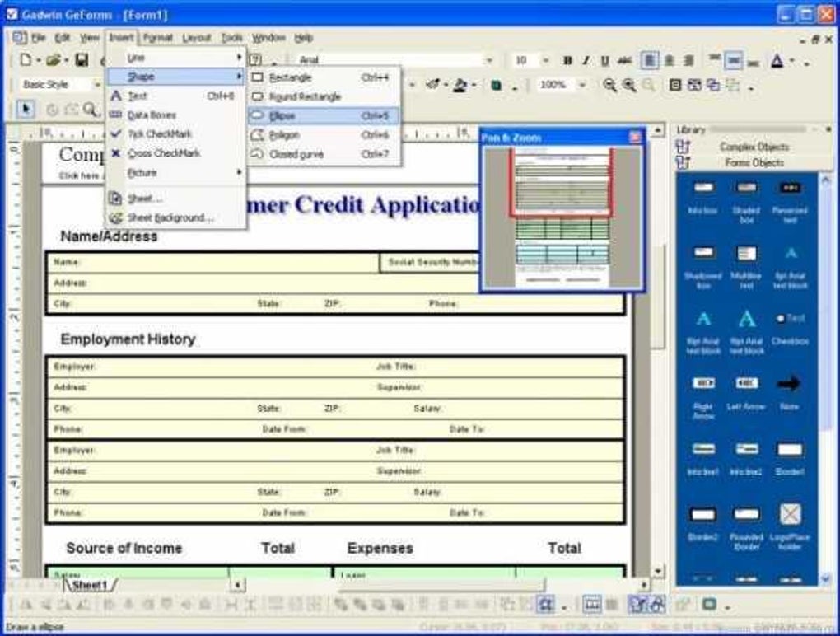This screenshot has height=636, width=840.
Task: Toggle underline formatting
Action: pyautogui.click(x=603, y=59)
